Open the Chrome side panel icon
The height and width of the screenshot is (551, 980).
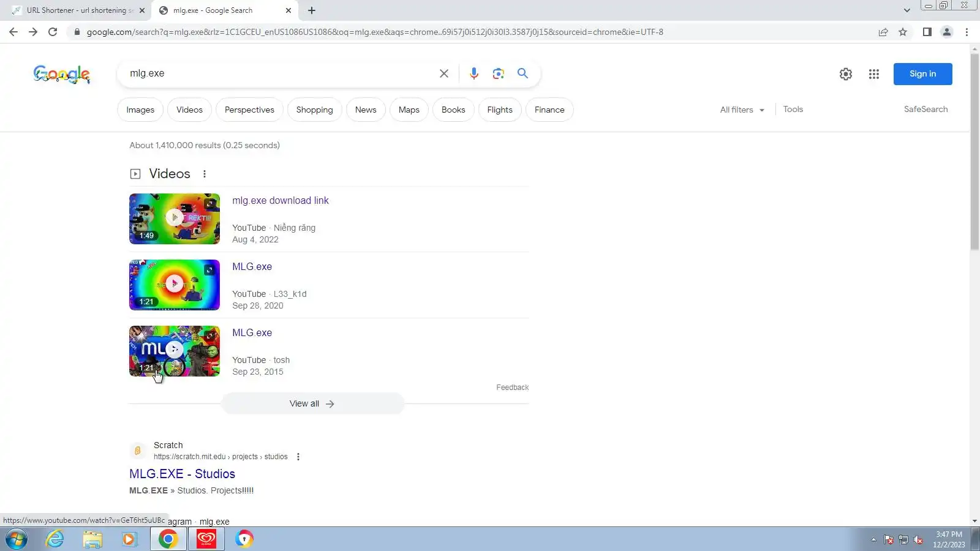click(927, 32)
